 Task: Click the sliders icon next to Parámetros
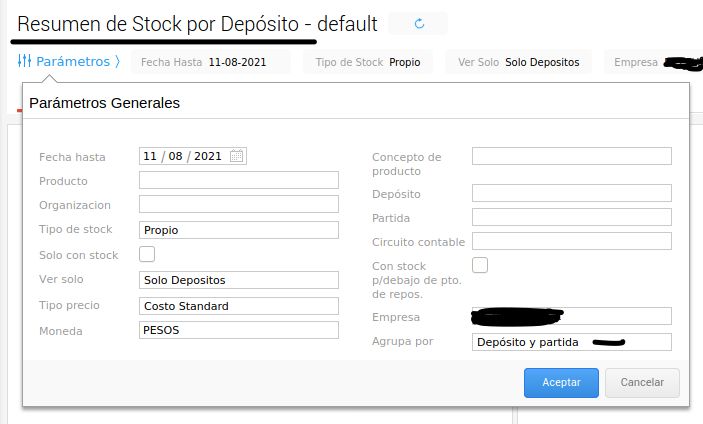click(25, 62)
